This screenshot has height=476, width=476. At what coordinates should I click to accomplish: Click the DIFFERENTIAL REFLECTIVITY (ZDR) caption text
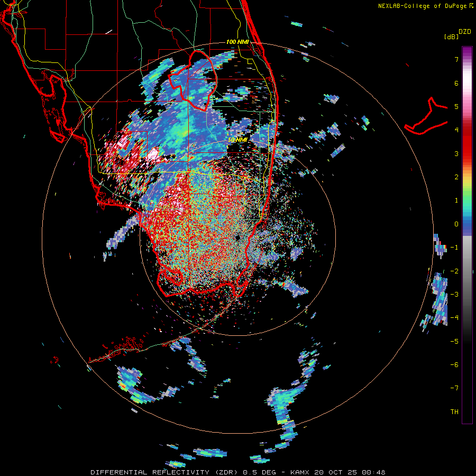tap(165, 472)
